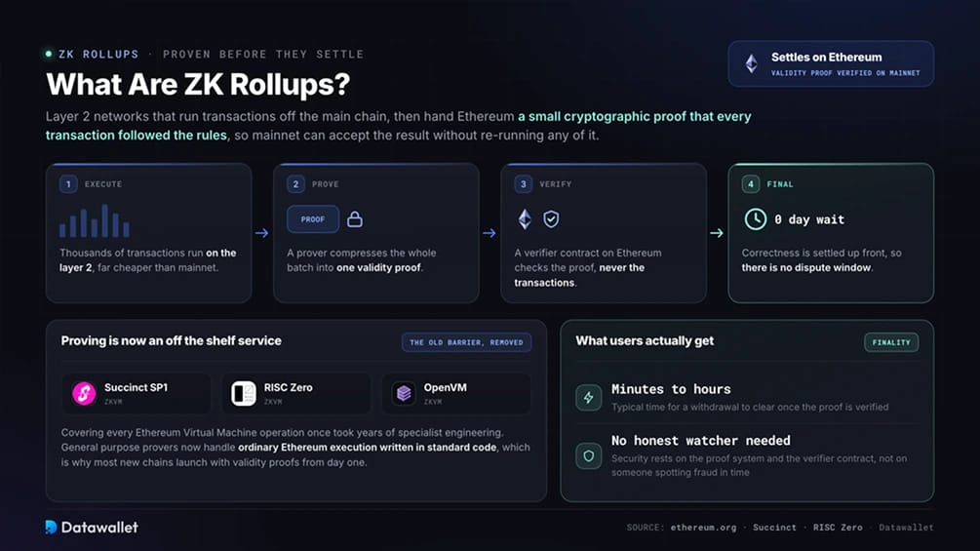Click the clock icon next to 0 day wait

(x=755, y=219)
